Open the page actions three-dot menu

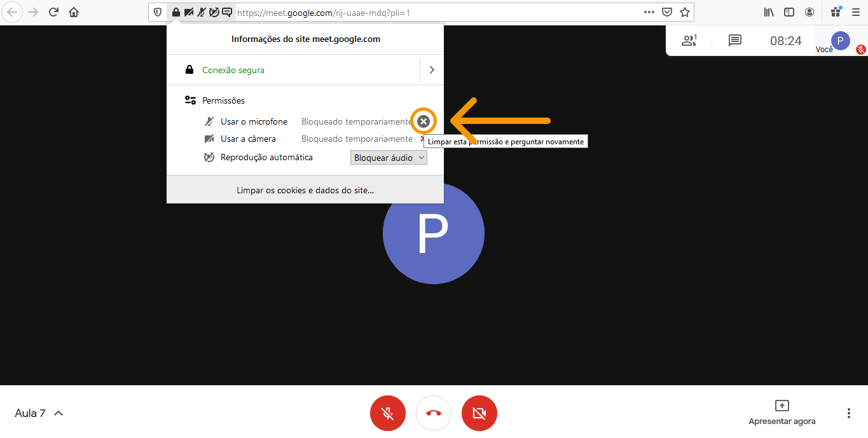pos(649,12)
